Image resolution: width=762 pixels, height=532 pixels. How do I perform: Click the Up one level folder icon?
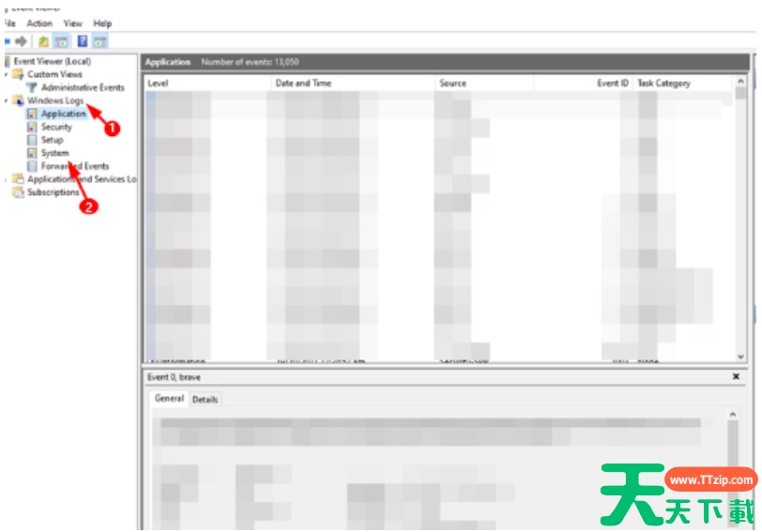(43, 42)
